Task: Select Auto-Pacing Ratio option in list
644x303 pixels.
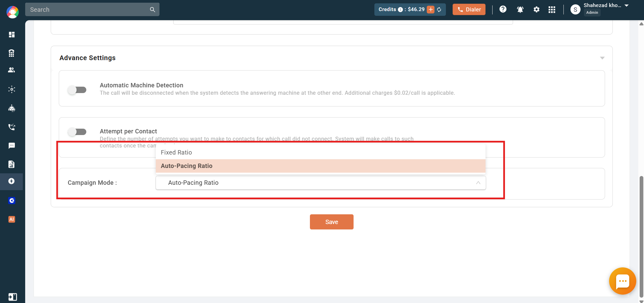Action: [x=321, y=166]
